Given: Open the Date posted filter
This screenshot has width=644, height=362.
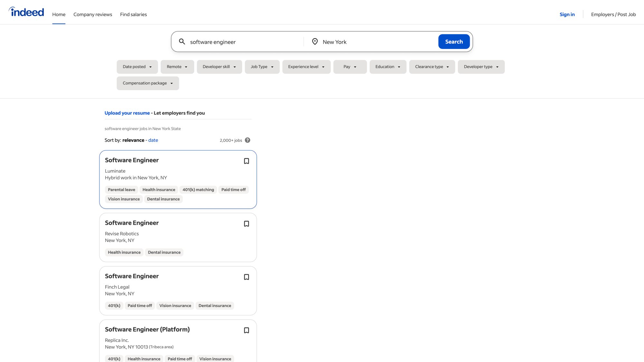Looking at the screenshot, I should pos(137,67).
